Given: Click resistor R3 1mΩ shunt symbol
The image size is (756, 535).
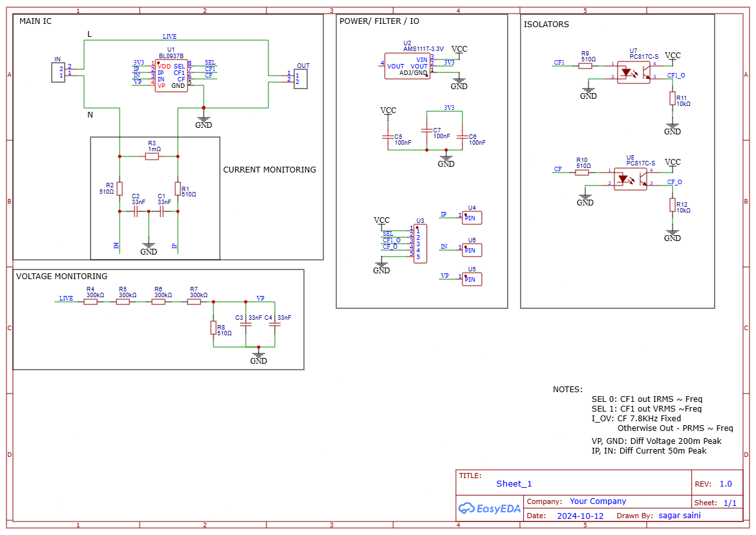Looking at the screenshot, I should [x=152, y=155].
